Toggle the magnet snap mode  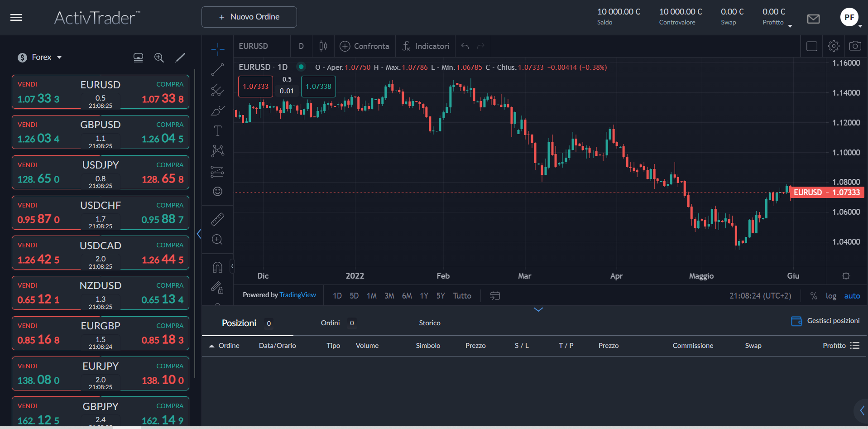coord(217,268)
